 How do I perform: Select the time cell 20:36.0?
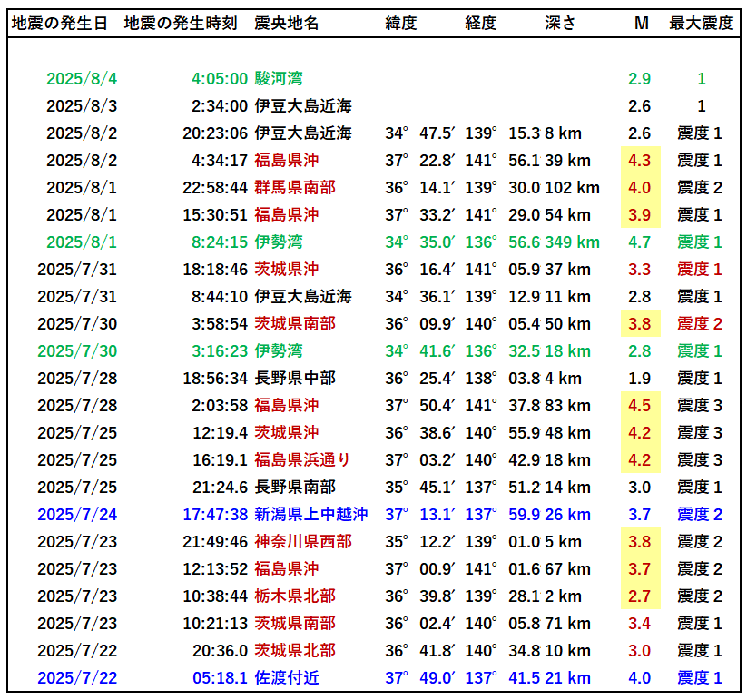[x=220, y=650]
